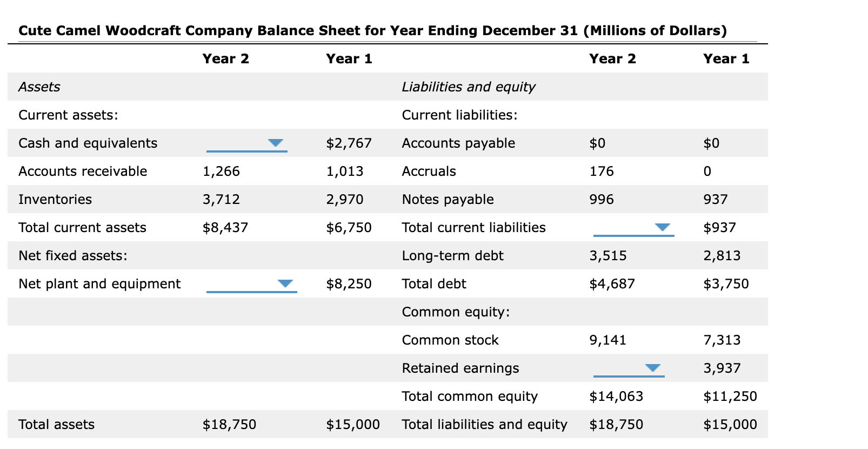
Task: Select Common stock Year 2 value 9,141
Action: tap(608, 340)
